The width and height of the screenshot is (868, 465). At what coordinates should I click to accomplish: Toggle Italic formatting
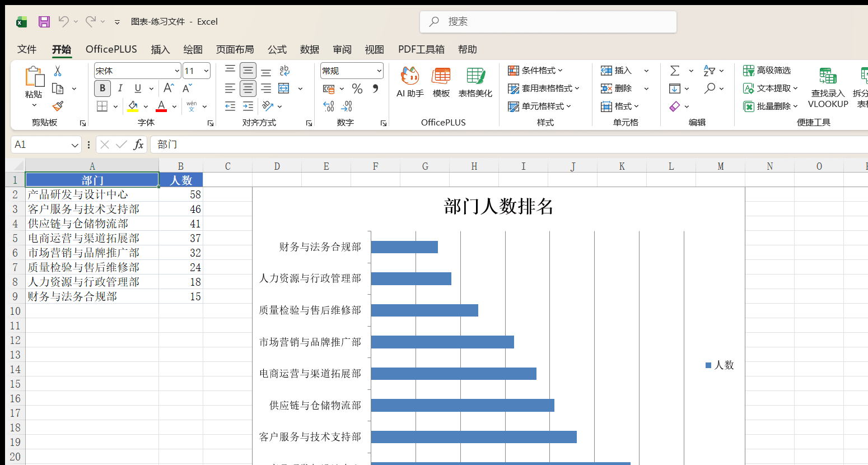click(120, 89)
